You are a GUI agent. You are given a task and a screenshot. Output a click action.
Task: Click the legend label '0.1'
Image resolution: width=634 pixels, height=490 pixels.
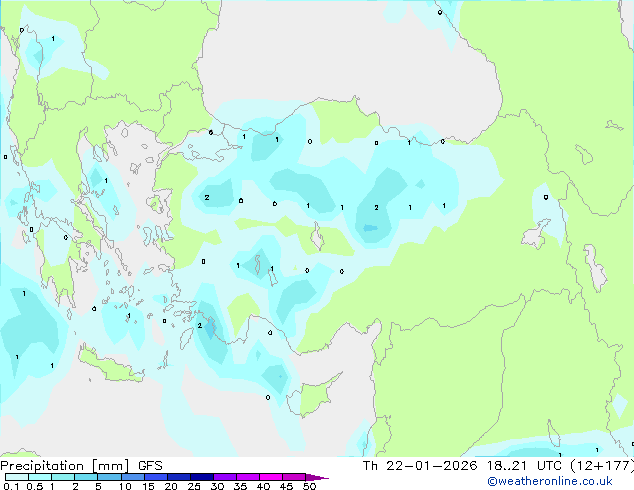point(11,486)
